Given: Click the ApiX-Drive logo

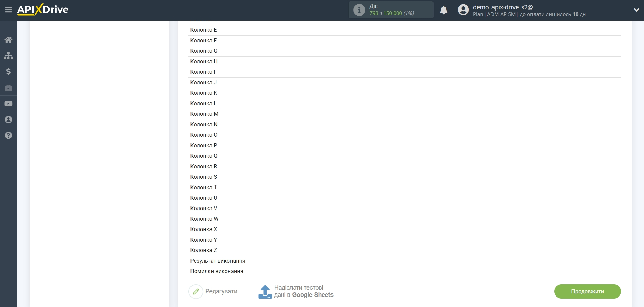Looking at the screenshot, I should (x=43, y=9).
